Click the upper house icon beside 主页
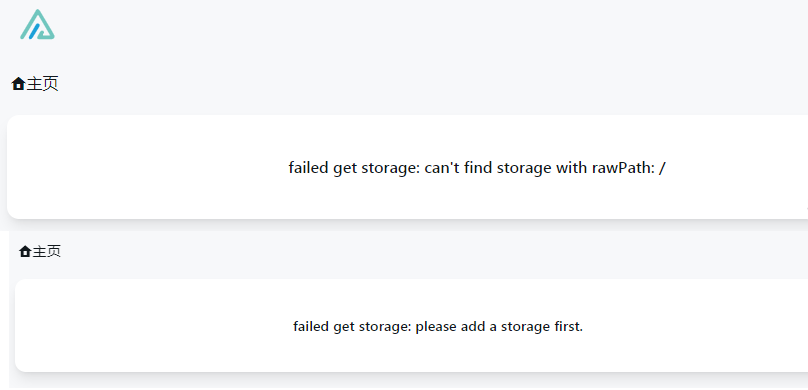 (19, 83)
